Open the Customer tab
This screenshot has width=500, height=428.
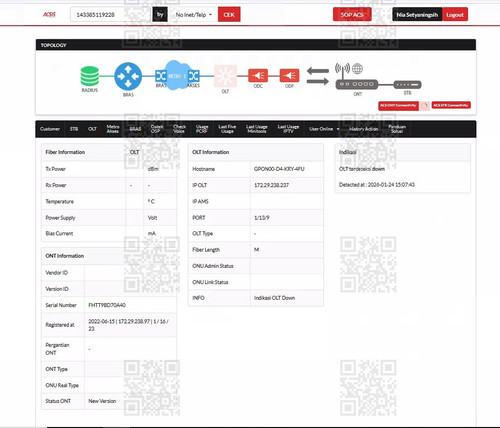[50, 129]
